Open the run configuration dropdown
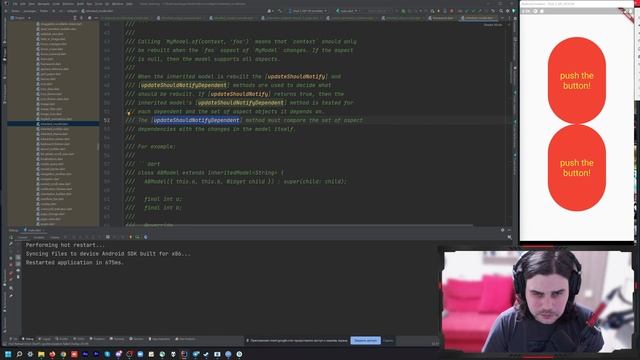640x360 pixels. [x=347, y=11]
